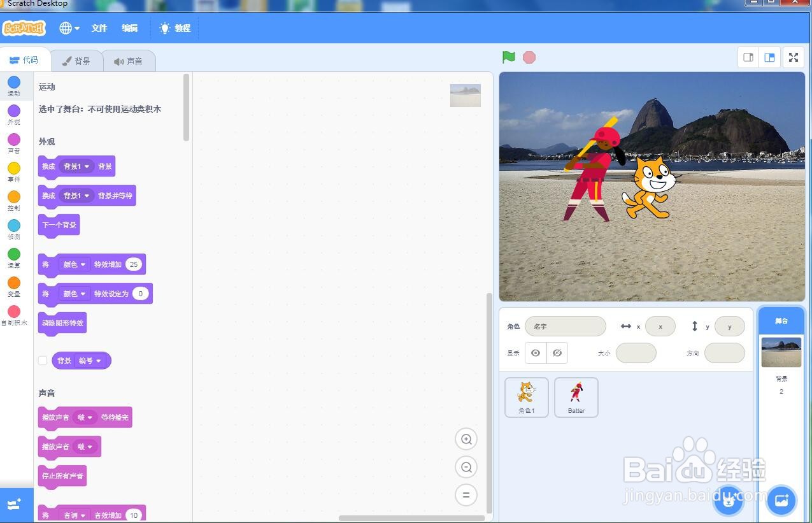Open the language globe menu
Viewport: 812px width, 523px height.
[69, 28]
